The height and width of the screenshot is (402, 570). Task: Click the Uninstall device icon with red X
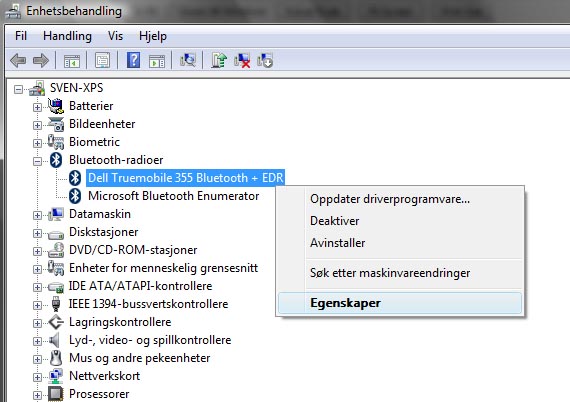tap(242, 60)
